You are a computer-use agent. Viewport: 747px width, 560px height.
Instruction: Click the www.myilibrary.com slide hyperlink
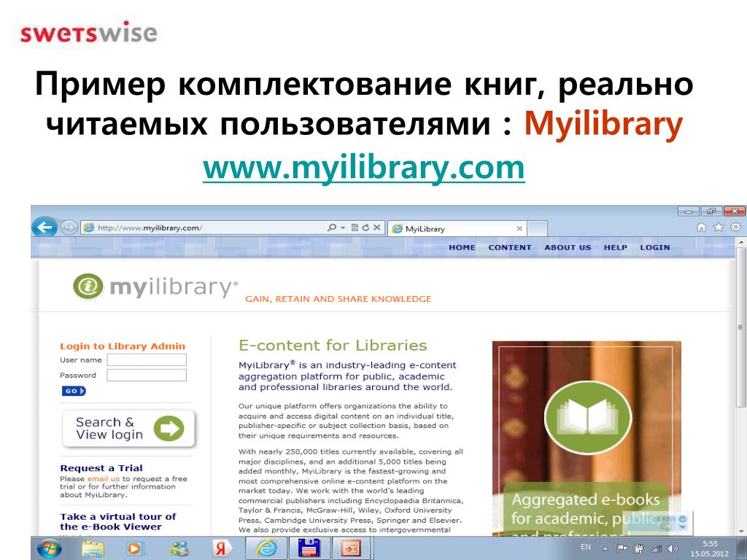click(x=364, y=168)
